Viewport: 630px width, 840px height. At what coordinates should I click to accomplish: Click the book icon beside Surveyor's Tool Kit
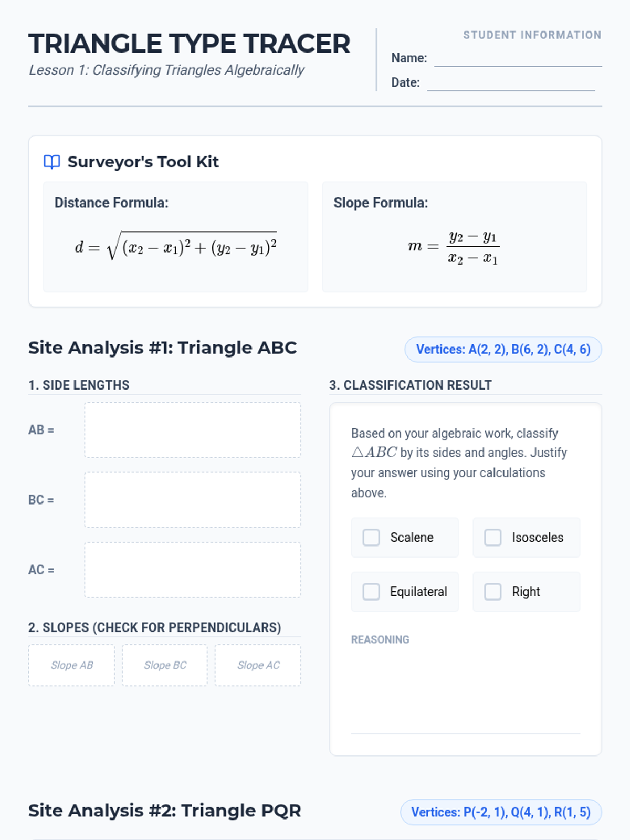tap(51, 162)
